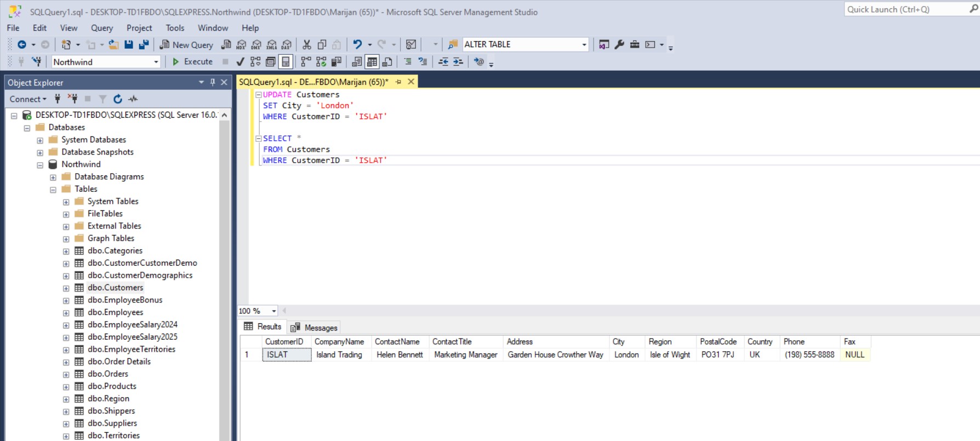The height and width of the screenshot is (441, 980).
Task: Click the New Query button
Action: tap(186, 45)
